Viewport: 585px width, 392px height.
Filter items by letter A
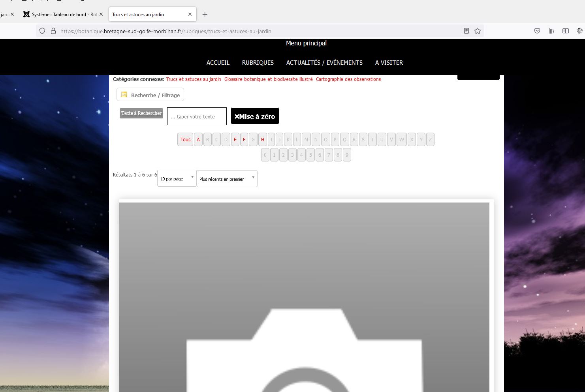[198, 139]
